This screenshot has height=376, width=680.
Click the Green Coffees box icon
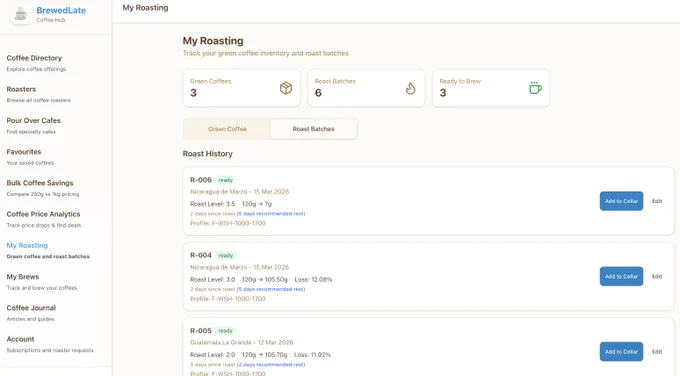[x=286, y=88]
